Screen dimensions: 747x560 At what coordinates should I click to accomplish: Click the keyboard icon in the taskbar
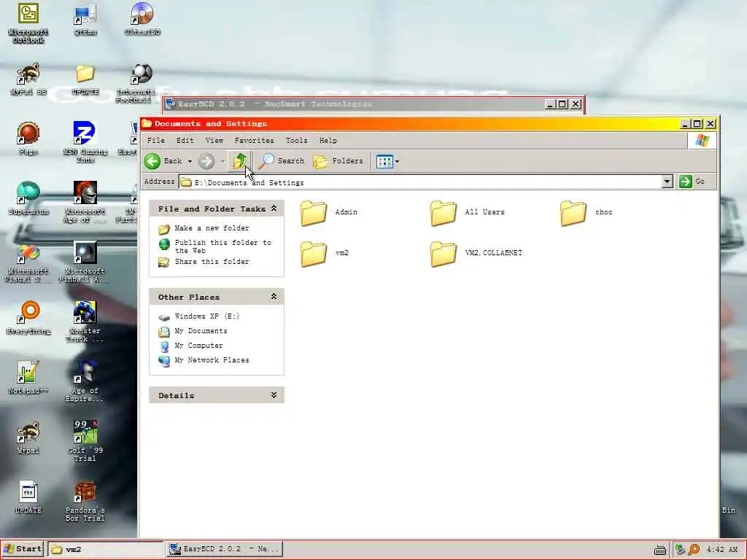click(659, 550)
